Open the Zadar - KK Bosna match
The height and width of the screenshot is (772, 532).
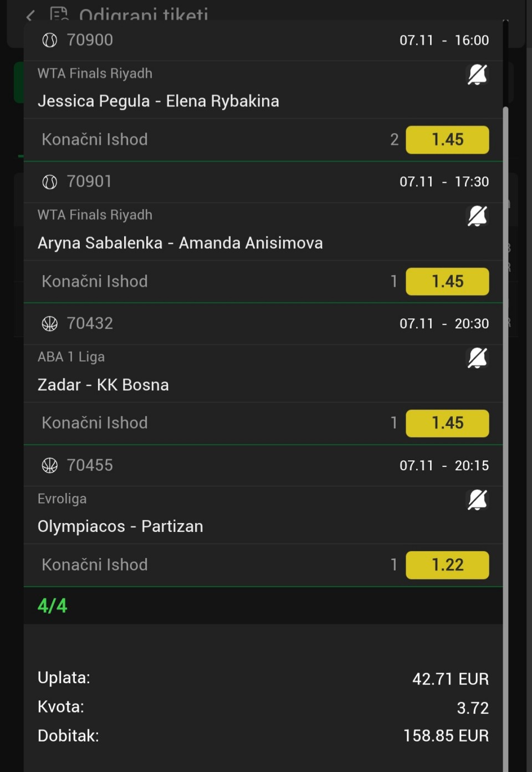[103, 385]
